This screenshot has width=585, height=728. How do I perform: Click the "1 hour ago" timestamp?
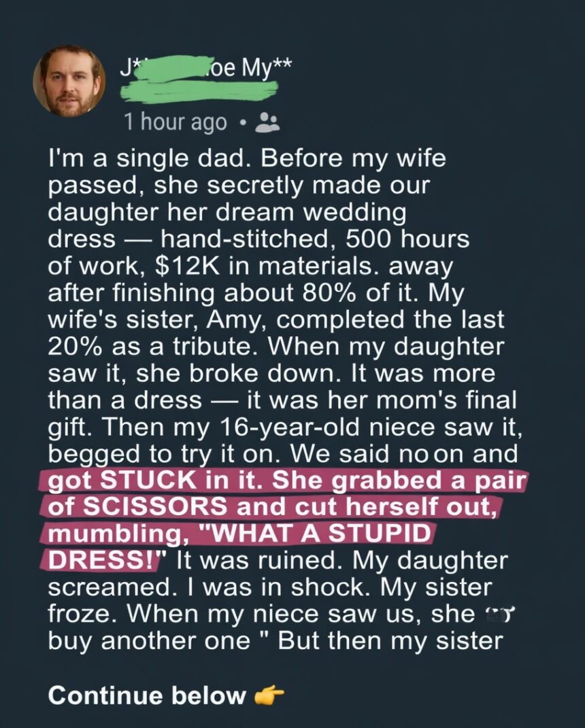pyautogui.click(x=175, y=122)
